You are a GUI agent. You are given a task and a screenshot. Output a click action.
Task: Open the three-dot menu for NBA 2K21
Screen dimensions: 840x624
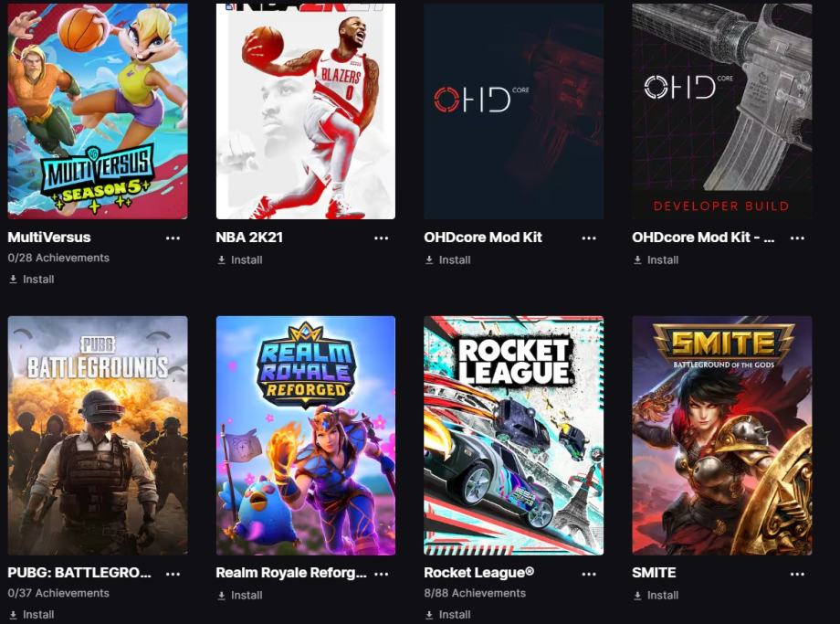pos(381,238)
